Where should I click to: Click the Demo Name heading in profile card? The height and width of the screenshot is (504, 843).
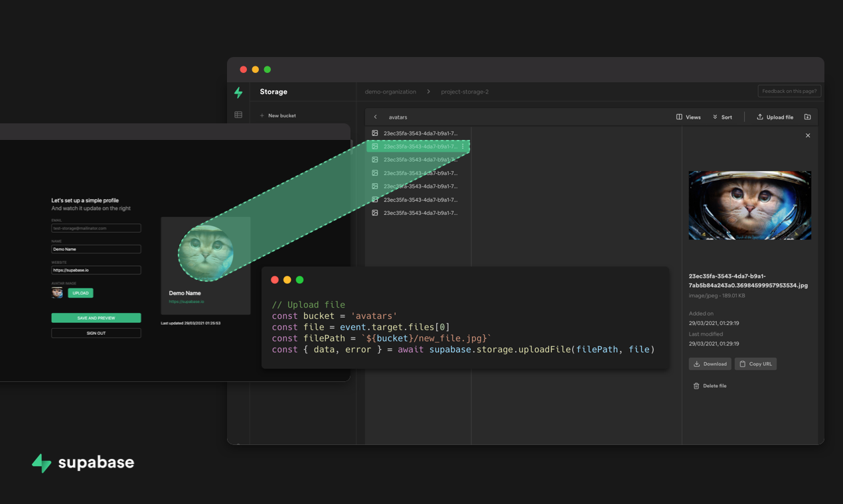(x=185, y=293)
